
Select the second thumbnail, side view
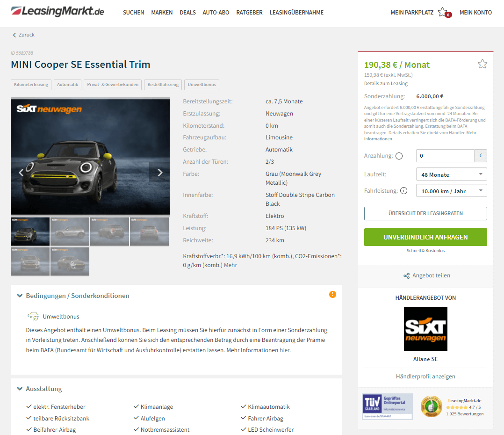(x=70, y=232)
